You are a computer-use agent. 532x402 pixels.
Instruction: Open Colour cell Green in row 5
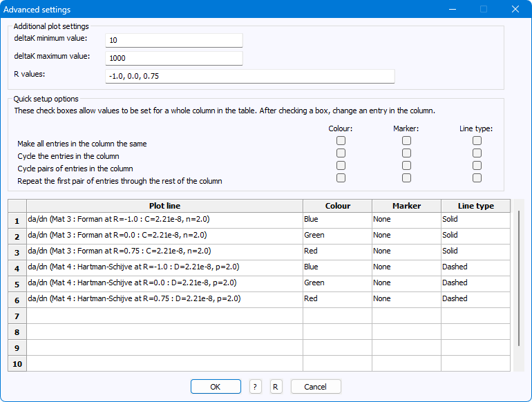pos(338,284)
